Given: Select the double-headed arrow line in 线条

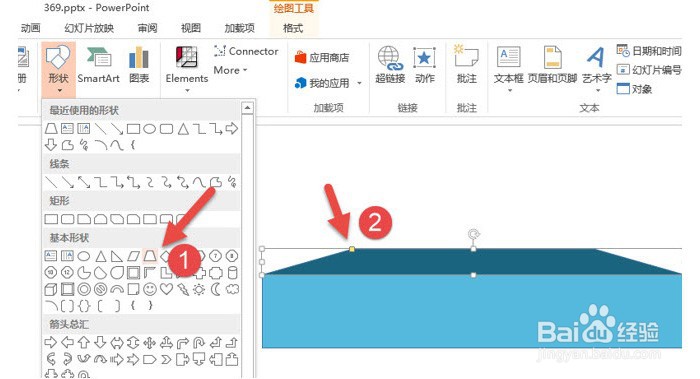Looking at the screenshot, I should tap(84, 182).
